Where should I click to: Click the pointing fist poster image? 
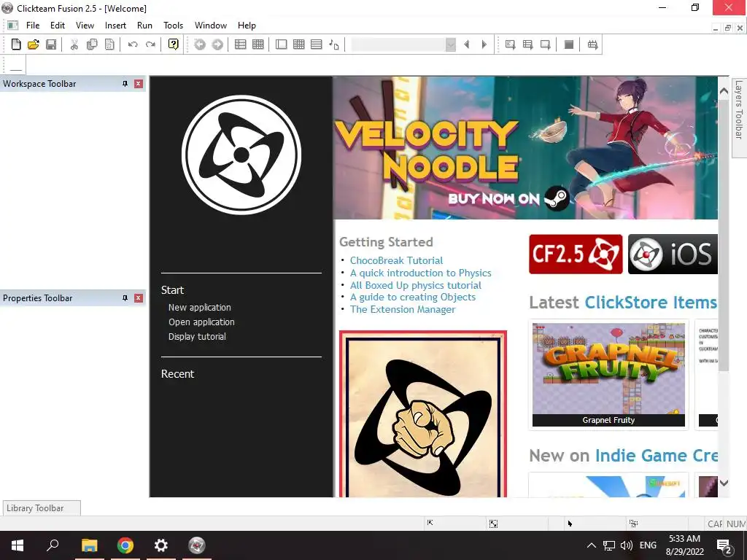423,414
